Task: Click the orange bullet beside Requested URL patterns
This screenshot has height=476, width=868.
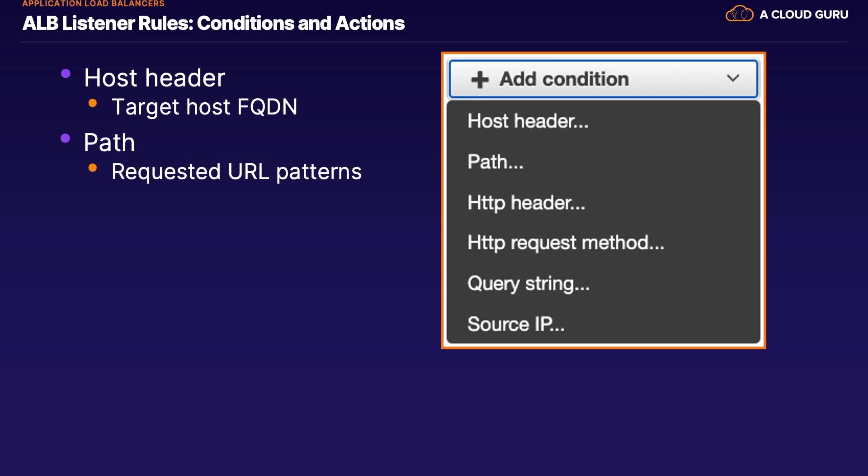Action: tap(93, 168)
